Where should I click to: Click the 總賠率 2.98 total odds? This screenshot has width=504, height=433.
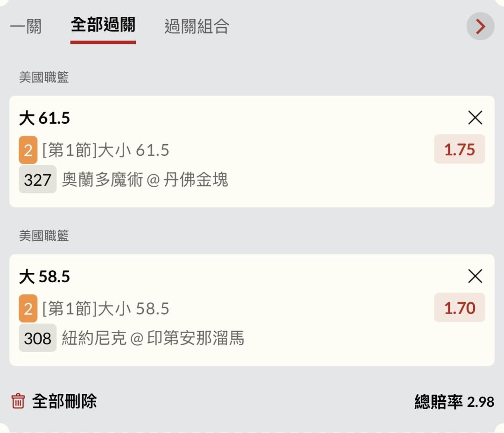pos(454,401)
